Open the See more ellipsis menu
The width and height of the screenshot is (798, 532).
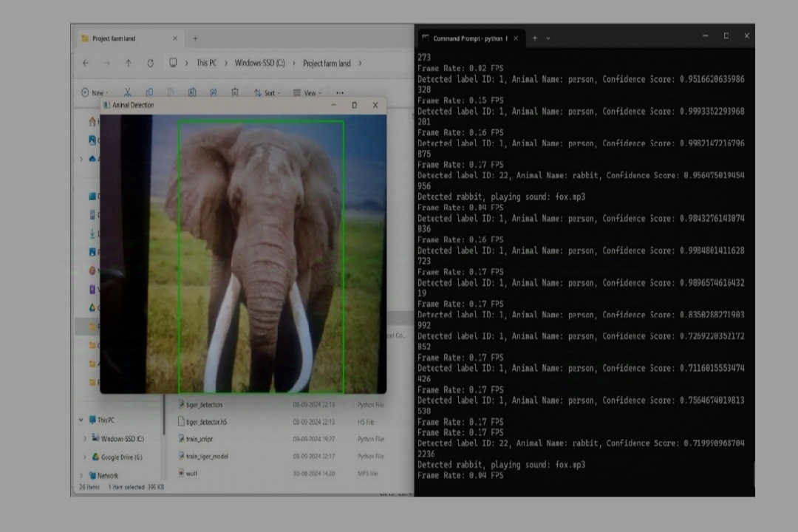coord(340,92)
